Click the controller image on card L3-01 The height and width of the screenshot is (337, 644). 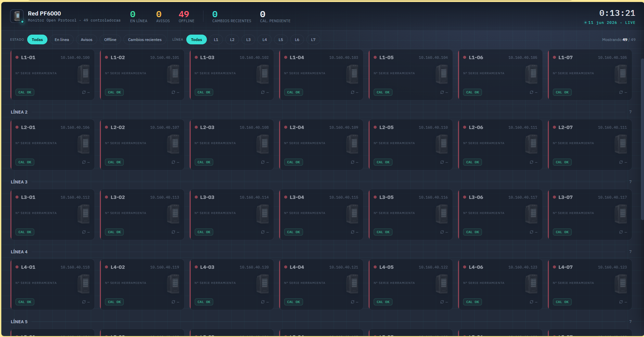tap(84, 214)
